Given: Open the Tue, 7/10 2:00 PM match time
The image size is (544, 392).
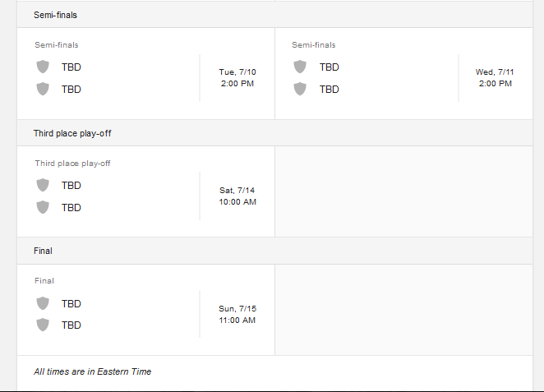Looking at the screenshot, I should [238, 78].
